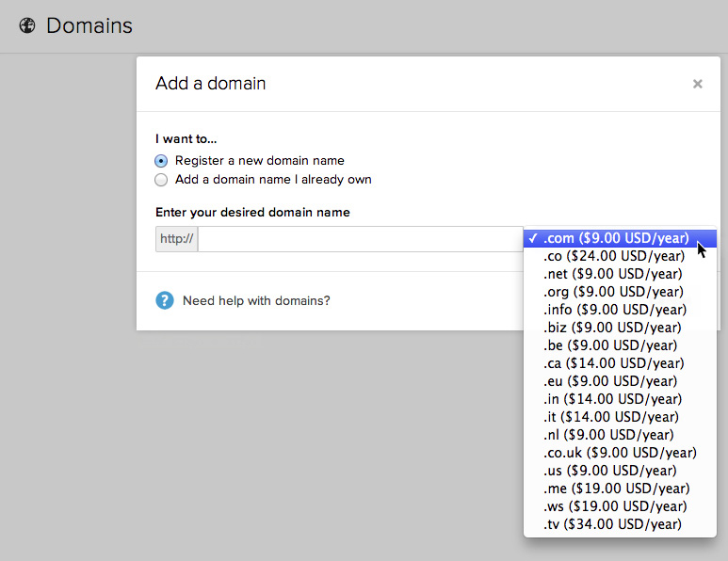Click the desired domain name text field
Image resolution: width=728 pixels, height=561 pixels.
pos(361,239)
